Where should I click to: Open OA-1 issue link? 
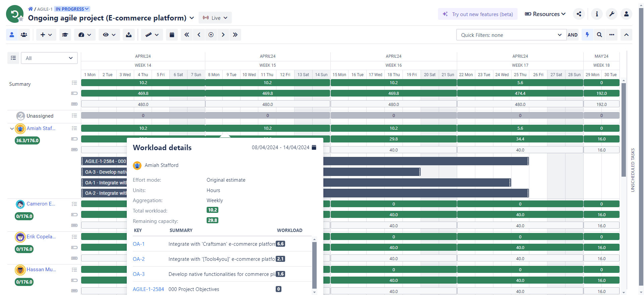[x=139, y=244]
